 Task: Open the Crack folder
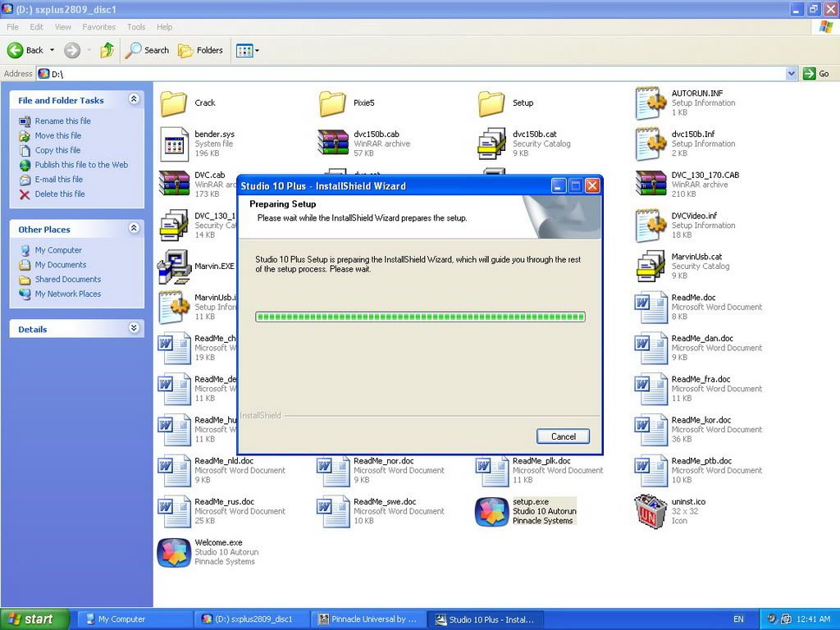point(174,103)
